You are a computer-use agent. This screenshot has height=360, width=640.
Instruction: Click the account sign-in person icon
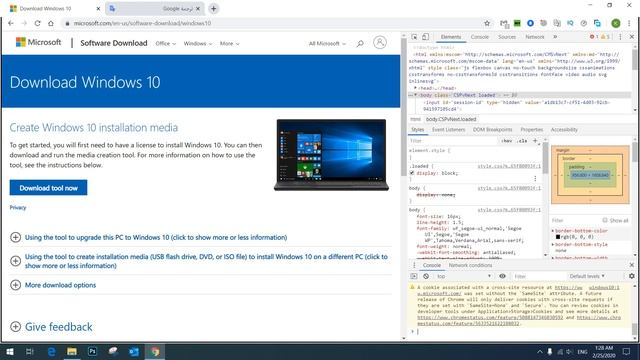(380, 42)
